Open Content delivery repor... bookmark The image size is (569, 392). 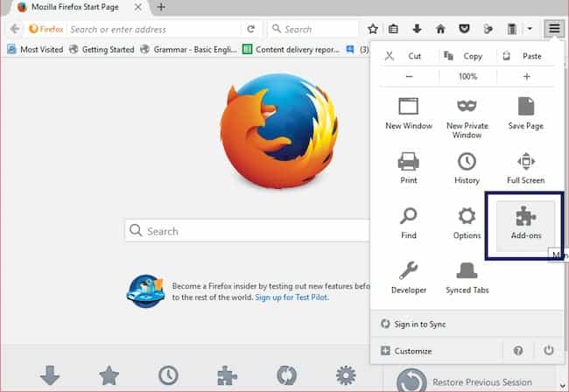[x=291, y=49]
